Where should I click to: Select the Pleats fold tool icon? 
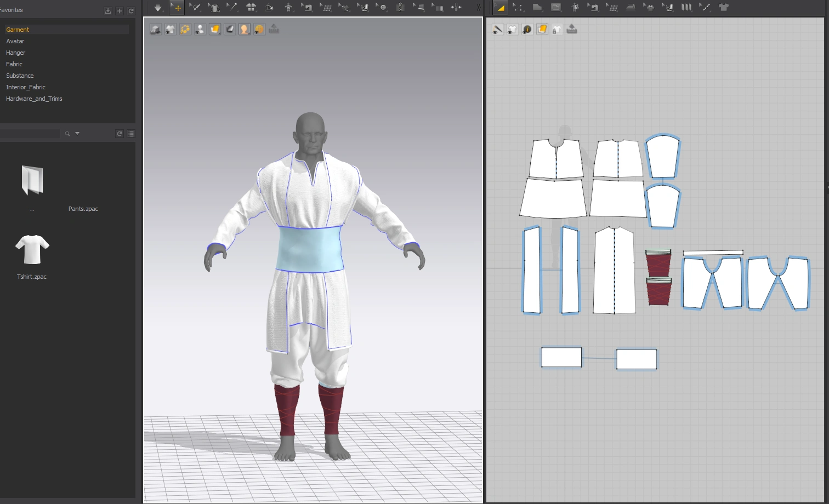coord(686,8)
